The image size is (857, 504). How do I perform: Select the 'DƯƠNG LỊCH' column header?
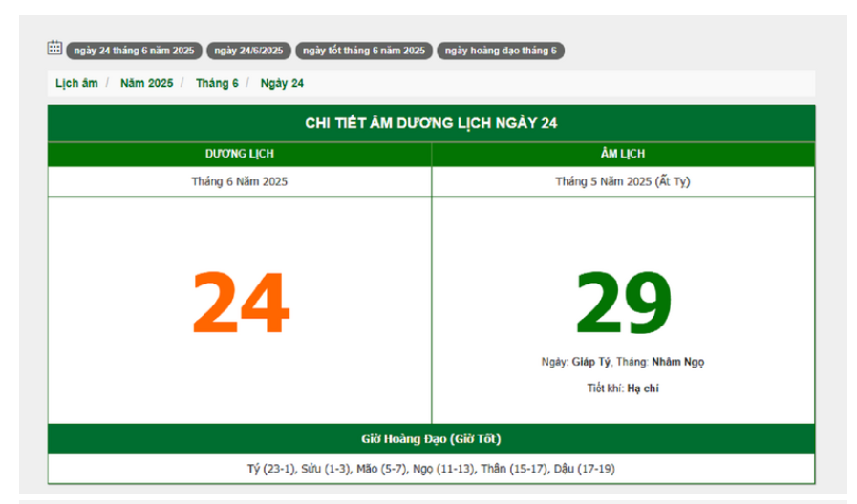tap(239, 154)
